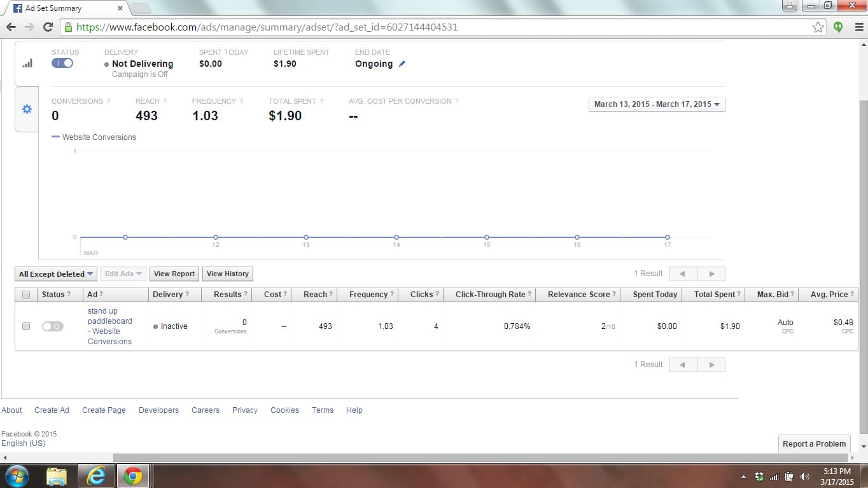Click next page arrow above table
The height and width of the screenshot is (488, 868).
(x=711, y=274)
